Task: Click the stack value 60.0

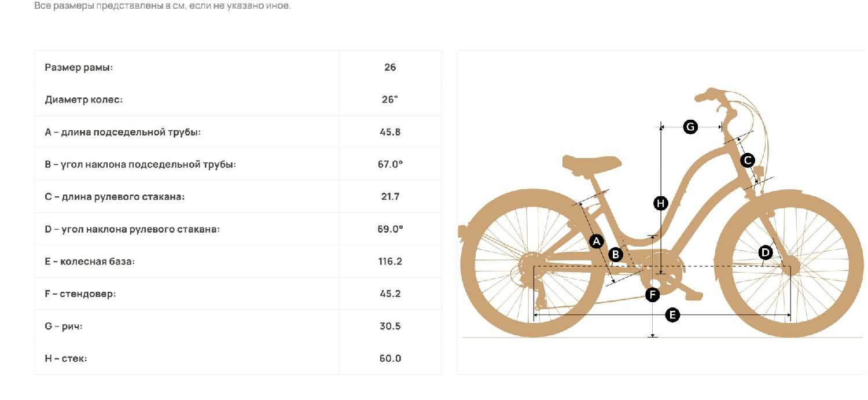Action: coord(390,359)
